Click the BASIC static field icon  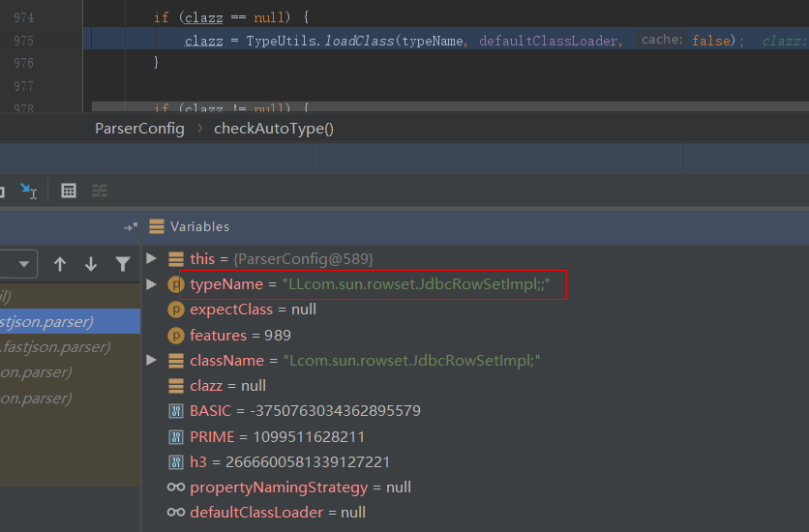coord(175,411)
